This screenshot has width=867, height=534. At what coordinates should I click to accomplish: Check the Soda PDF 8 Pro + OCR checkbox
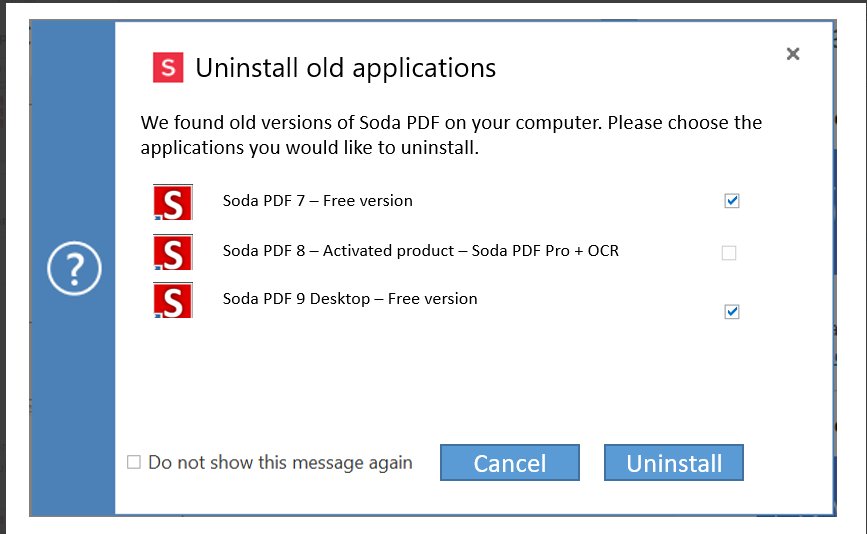729,253
